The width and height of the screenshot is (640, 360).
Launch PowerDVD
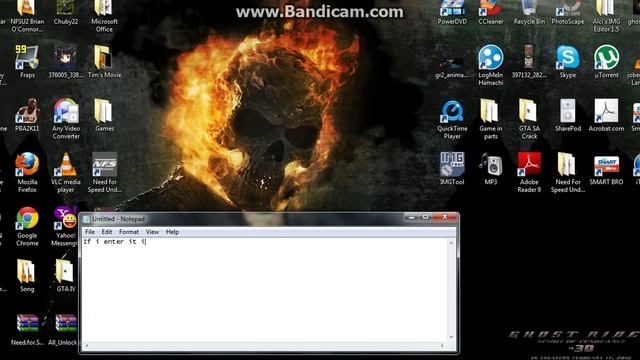point(452,12)
